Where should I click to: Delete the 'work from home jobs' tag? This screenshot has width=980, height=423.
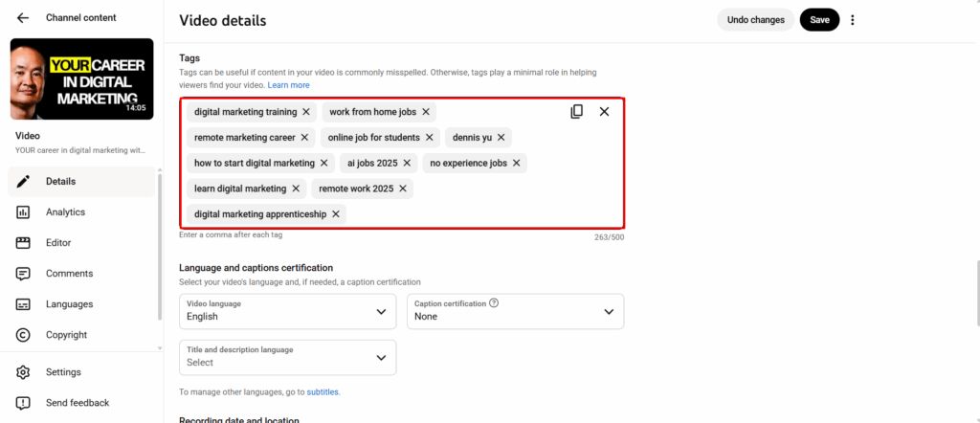426,112
